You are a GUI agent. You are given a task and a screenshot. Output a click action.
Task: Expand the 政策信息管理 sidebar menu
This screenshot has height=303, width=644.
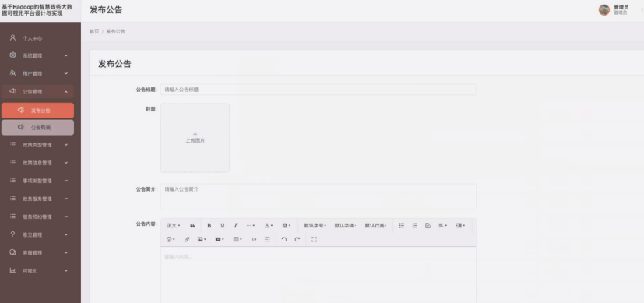pos(38,163)
